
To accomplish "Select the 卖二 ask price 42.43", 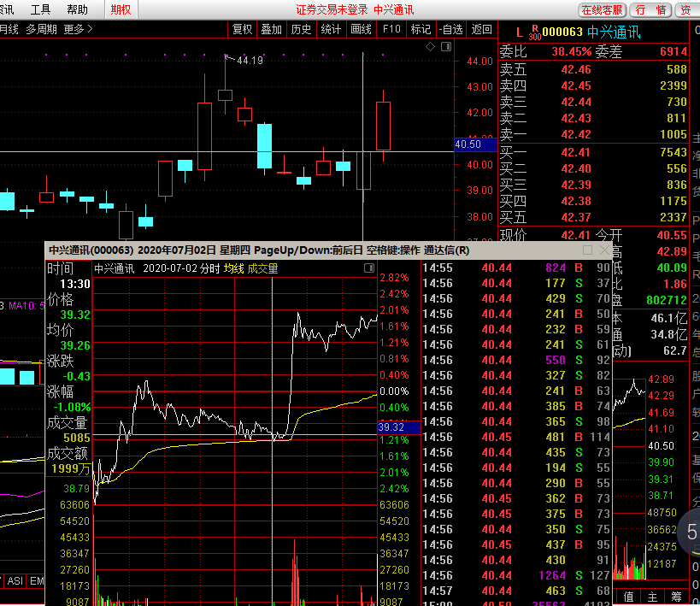I will click(x=576, y=118).
